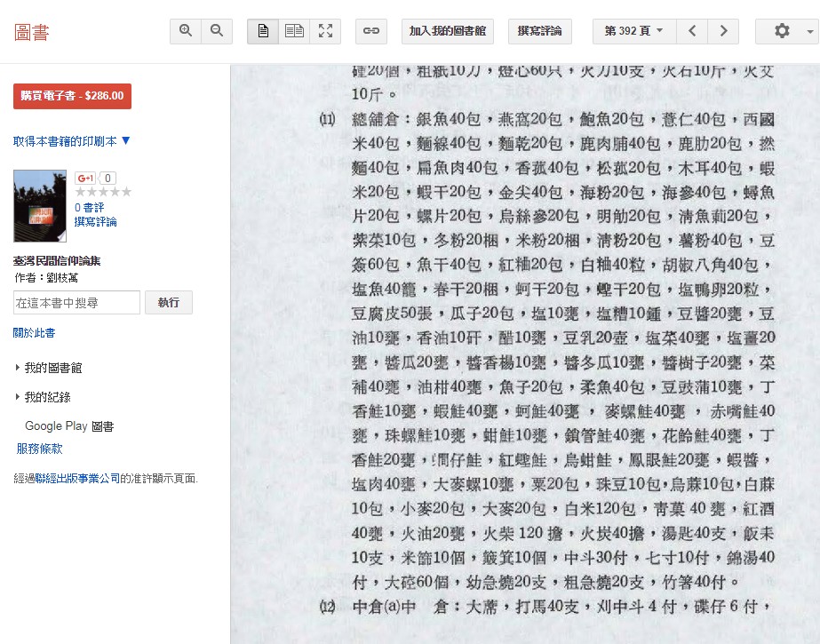Switch to two-page view
Image resolution: width=820 pixels, height=644 pixels.
tap(294, 31)
